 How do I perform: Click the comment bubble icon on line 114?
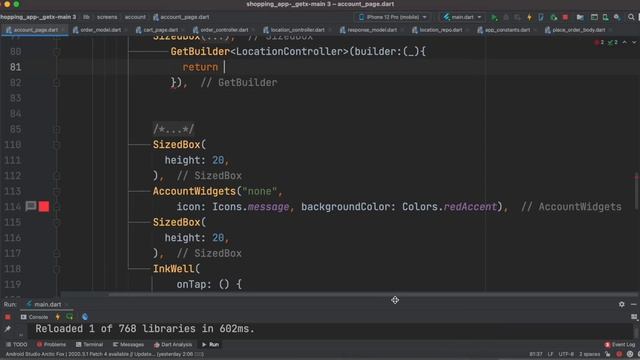tap(31, 206)
